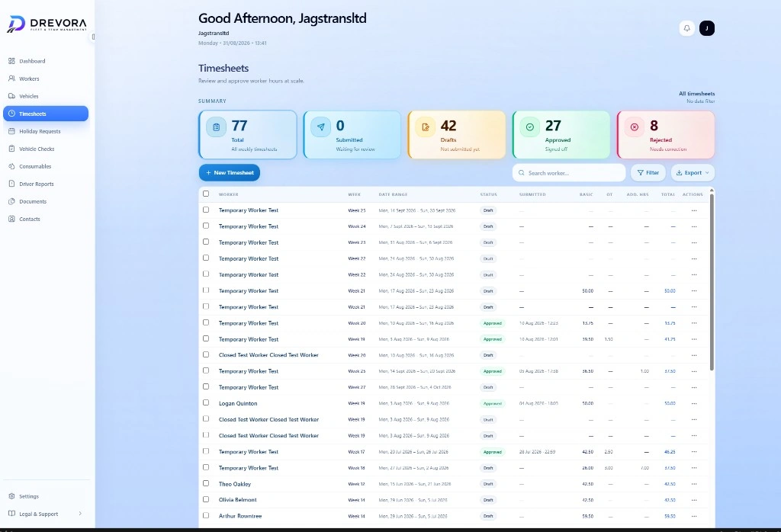Click the search magnifier icon
781x532 pixels.
[x=522, y=173]
